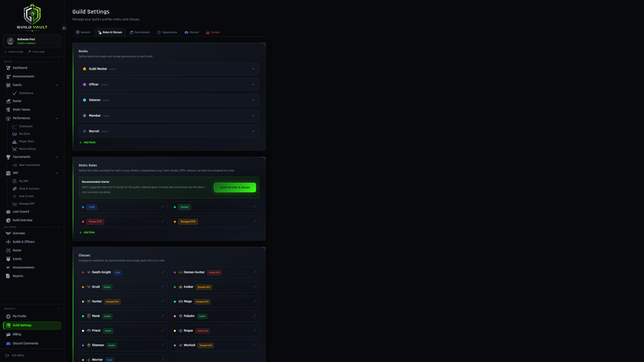Edit the Evoker class with its pencil icon

[255, 287]
